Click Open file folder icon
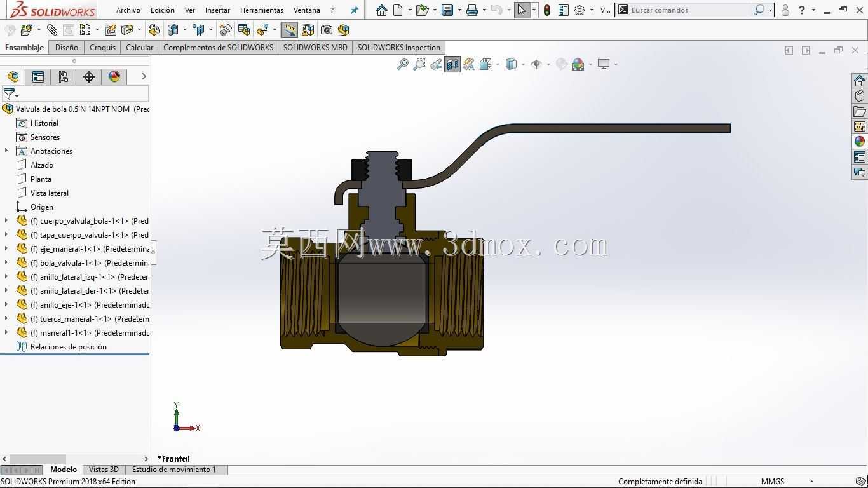The image size is (868, 488). [x=422, y=10]
